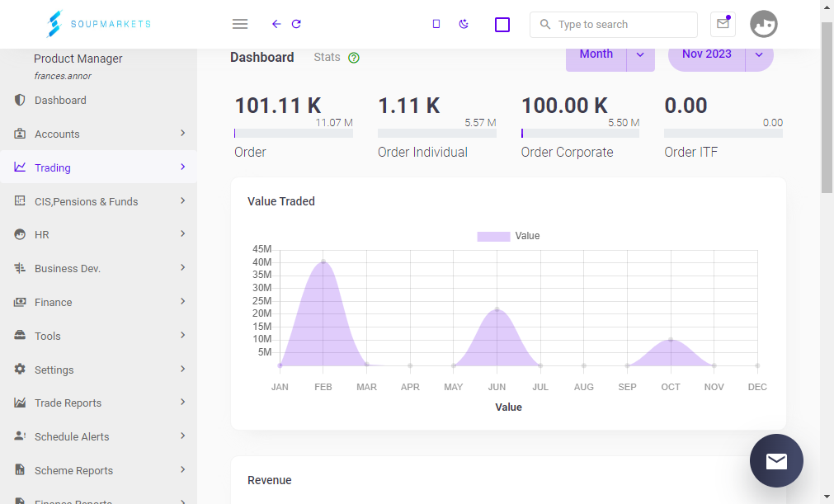The height and width of the screenshot is (504, 834).
Task: Refresh the page with reload icon
Action: point(296,24)
